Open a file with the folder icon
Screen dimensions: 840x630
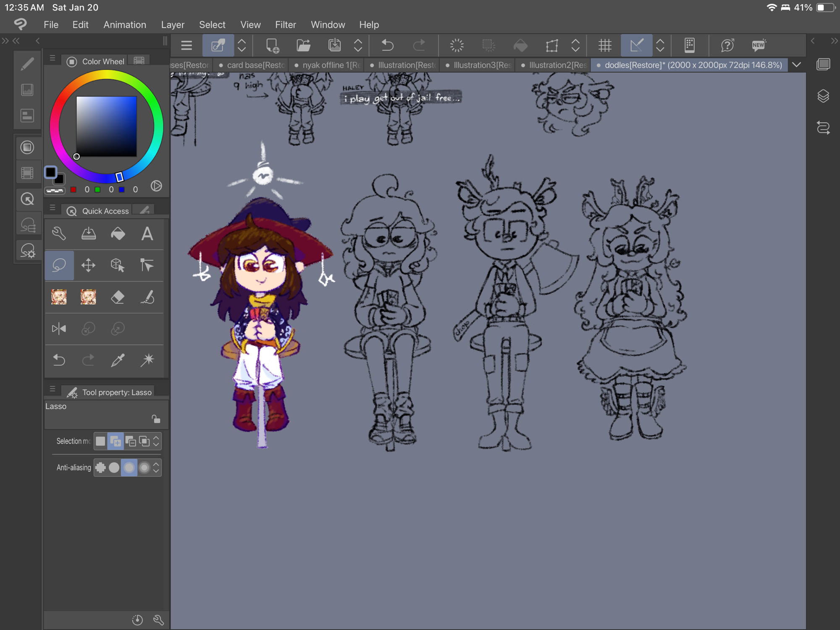coord(303,45)
